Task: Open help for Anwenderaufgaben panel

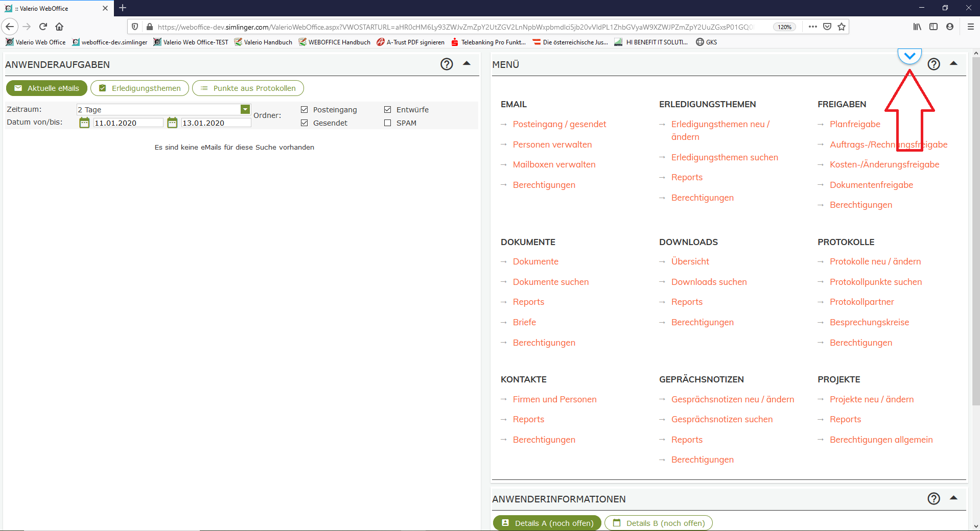Action: pyautogui.click(x=447, y=64)
